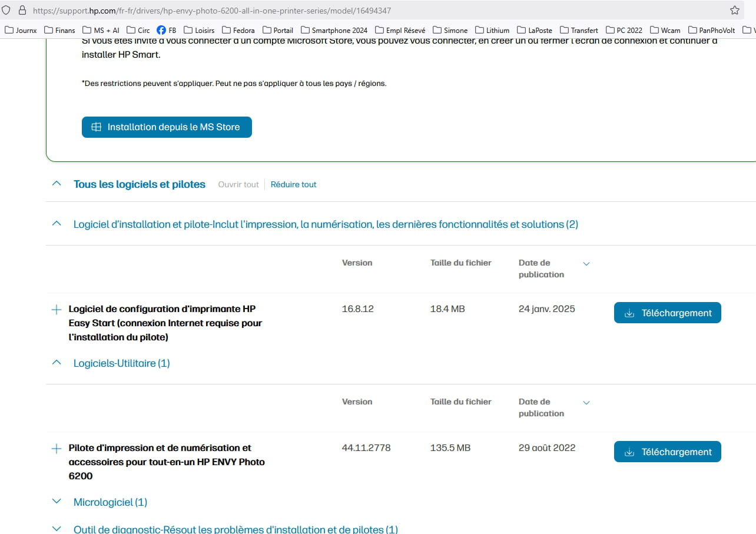Open the Portail bookmarks folder
Image resolution: width=756 pixels, height=534 pixels.
278,30
